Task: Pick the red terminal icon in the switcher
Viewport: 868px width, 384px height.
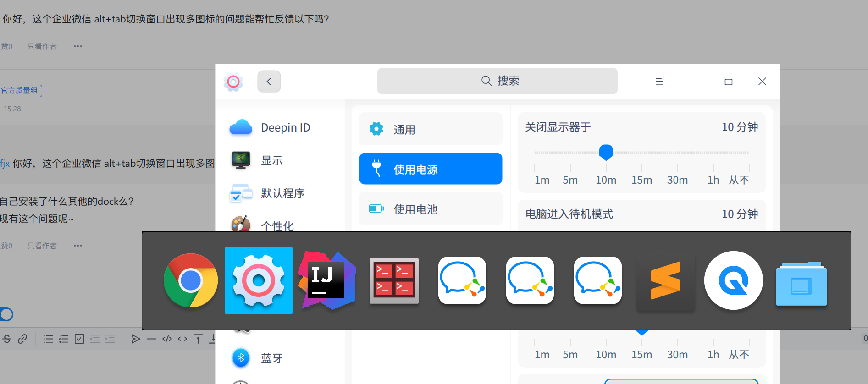Action: 394,281
